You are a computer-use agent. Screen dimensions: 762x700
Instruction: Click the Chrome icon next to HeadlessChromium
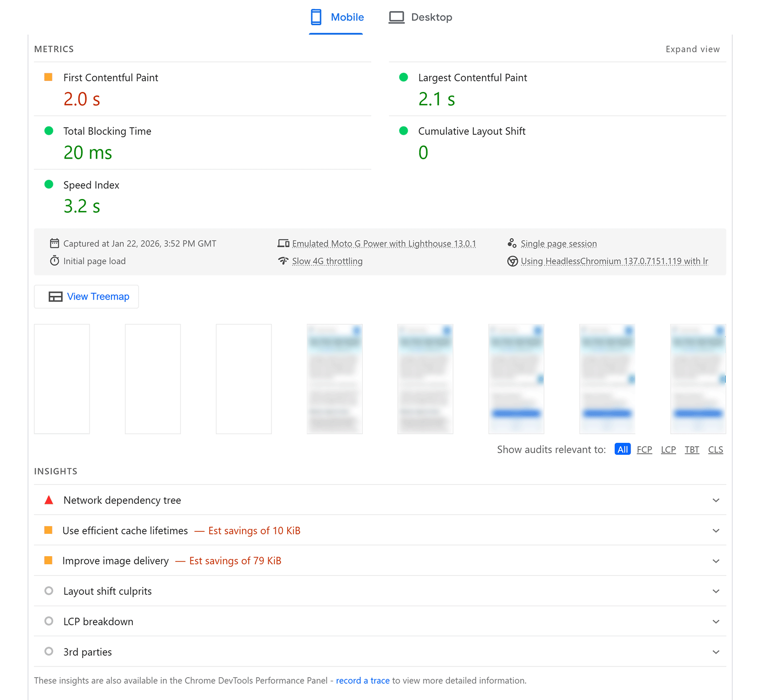tap(512, 260)
